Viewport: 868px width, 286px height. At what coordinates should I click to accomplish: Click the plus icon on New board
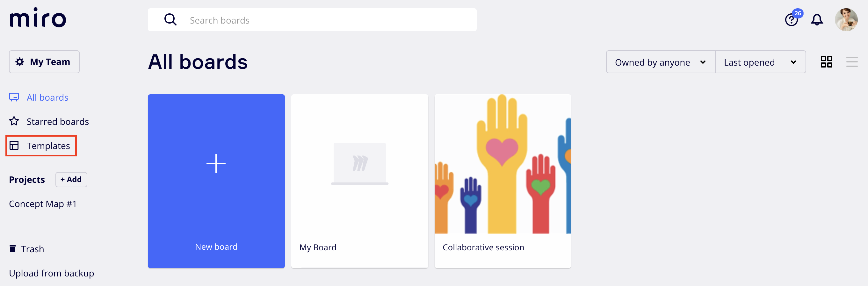[216, 164]
